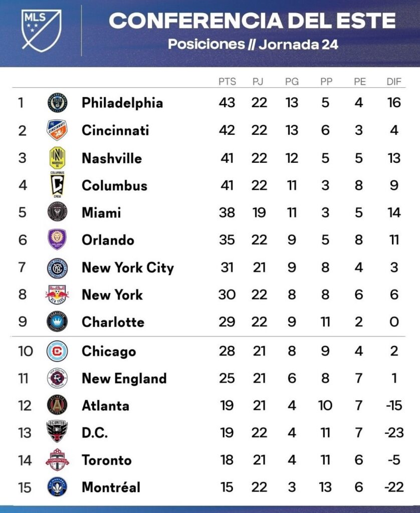Click the New York City team name

coord(127,268)
